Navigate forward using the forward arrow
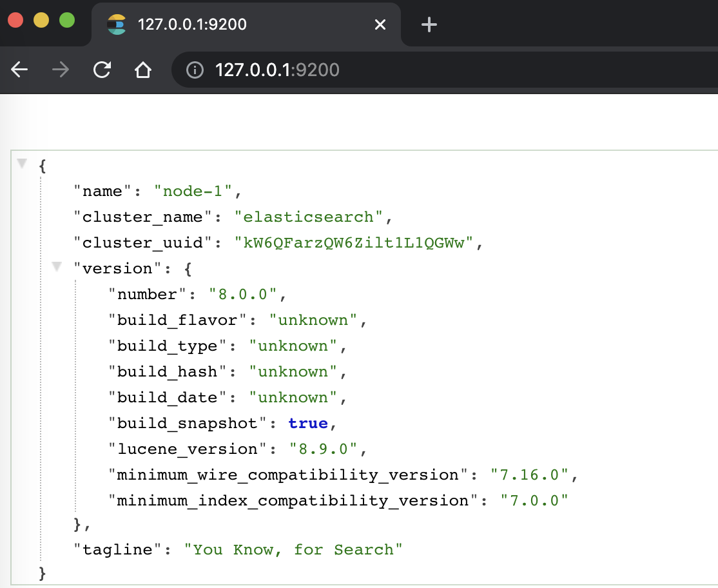This screenshot has height=588, width=718. coord(61,70)
